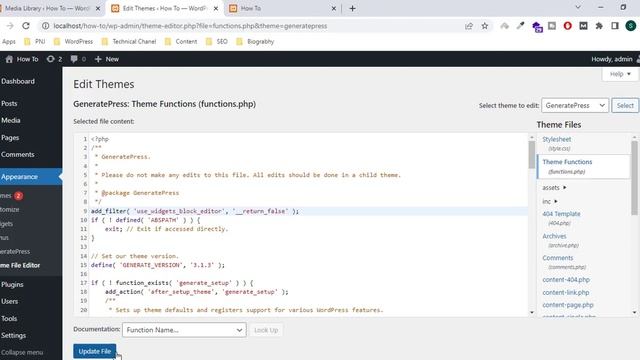
Task: Open the SEO bookmarks folder
Action: [x=217, y=42]
